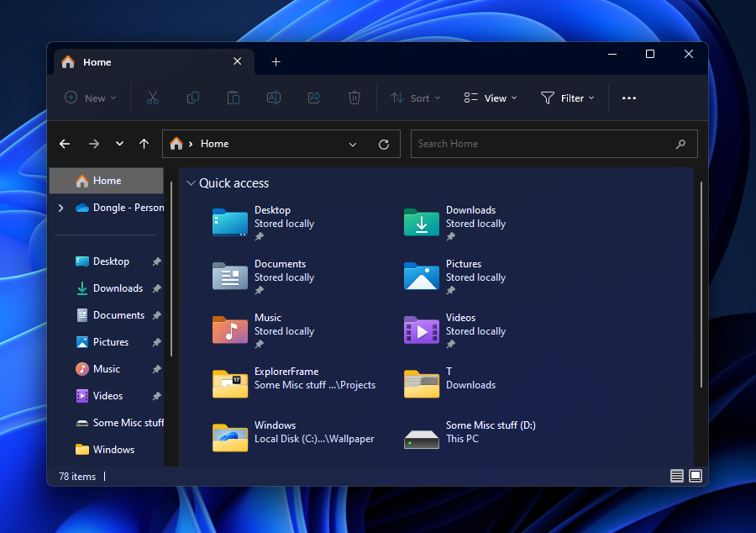
Task: Click the Rename icon in toolbar
Action: [x=274, y=98]
